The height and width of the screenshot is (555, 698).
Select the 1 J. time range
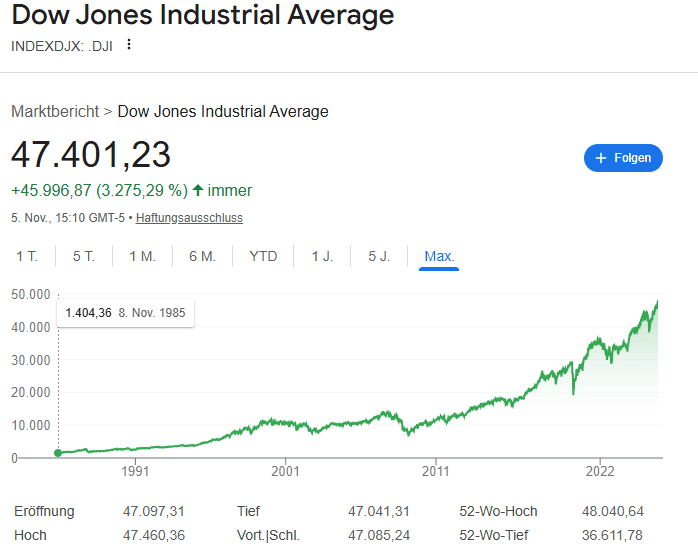coord(322,256)
